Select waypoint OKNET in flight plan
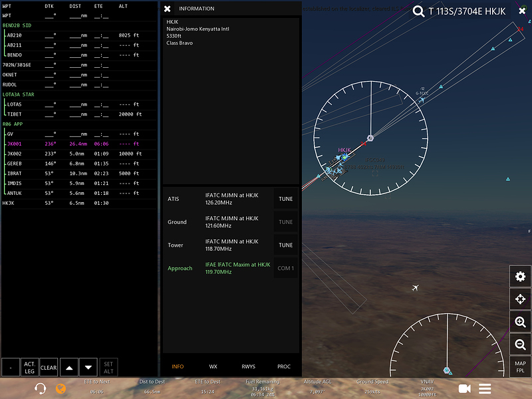Viewport: 532px width, 399px height. [79, 74]
